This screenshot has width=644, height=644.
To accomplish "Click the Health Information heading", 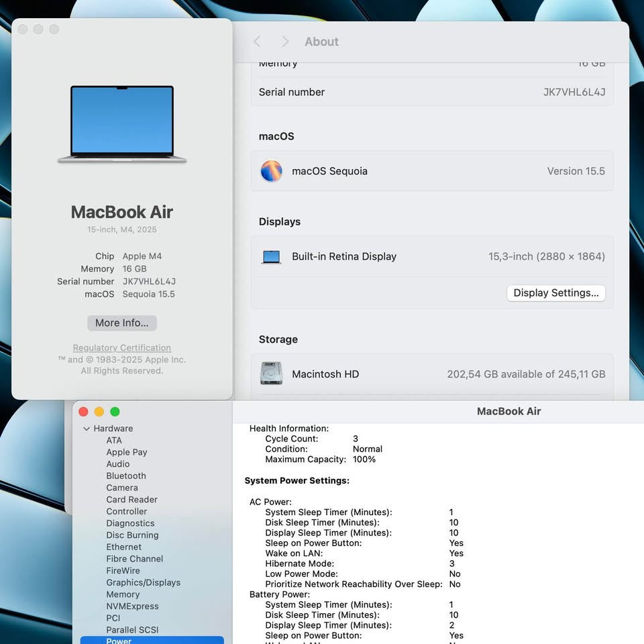I will pos(288,429).
